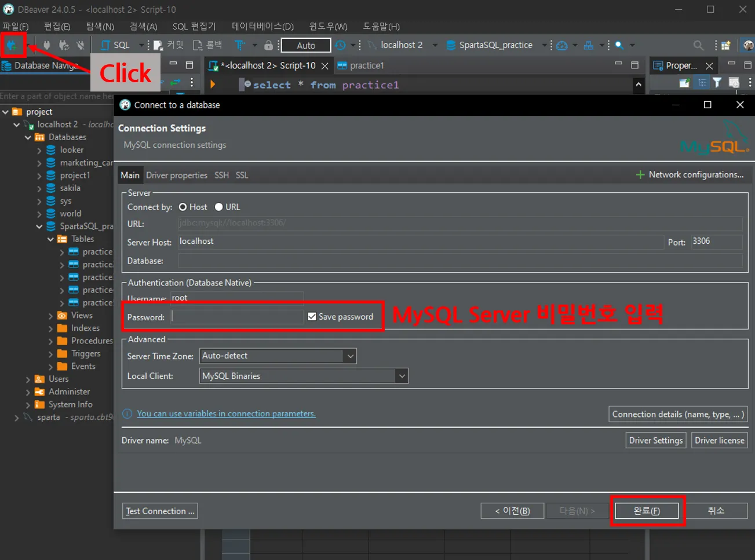The width and height of the screenshot is (755, 560).
Task: Click the Password input field
Action: 237,317
